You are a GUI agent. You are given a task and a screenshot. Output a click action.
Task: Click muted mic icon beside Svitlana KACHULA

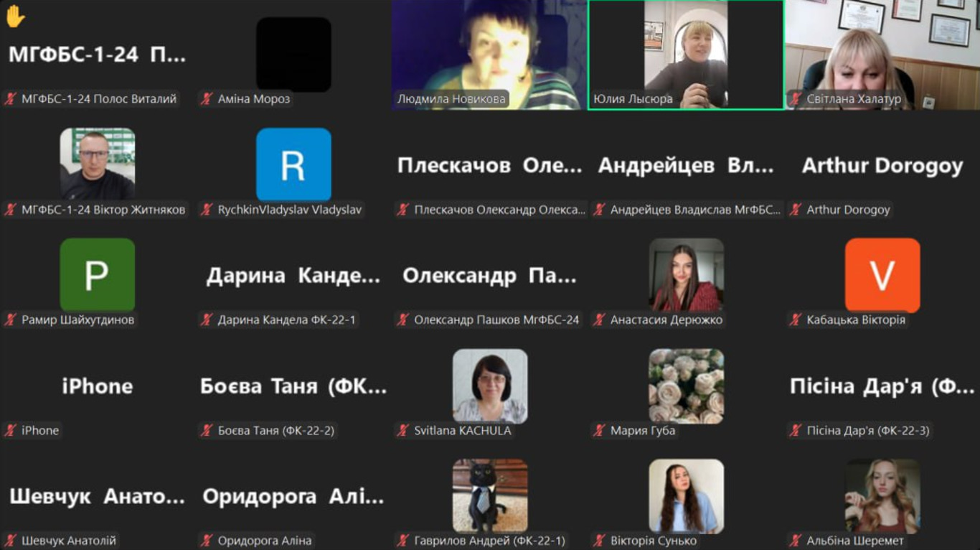(403, 430)
